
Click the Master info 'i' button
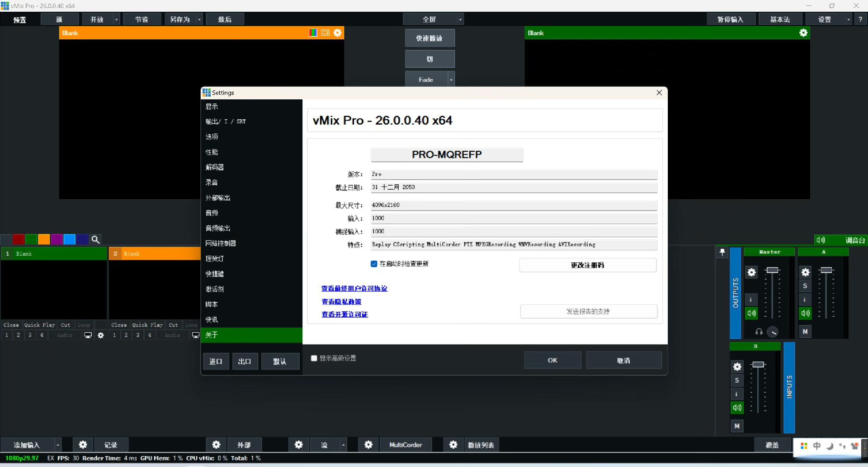pos(750,299)
